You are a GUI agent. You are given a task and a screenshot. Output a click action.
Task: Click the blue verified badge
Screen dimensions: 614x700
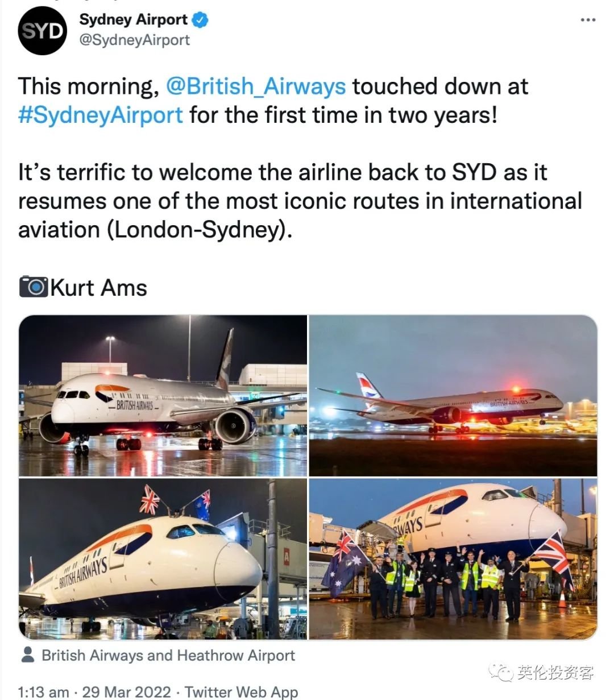click(x=200, y=20)
